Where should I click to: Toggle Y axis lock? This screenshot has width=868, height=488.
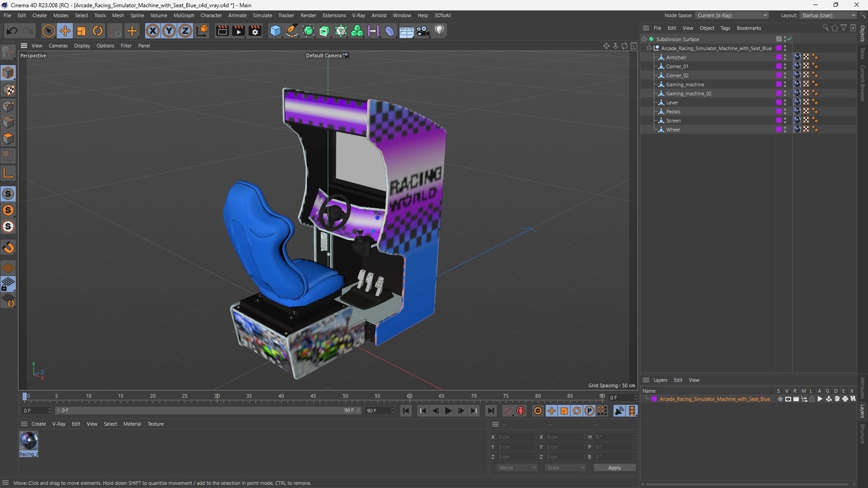(169, 31)
